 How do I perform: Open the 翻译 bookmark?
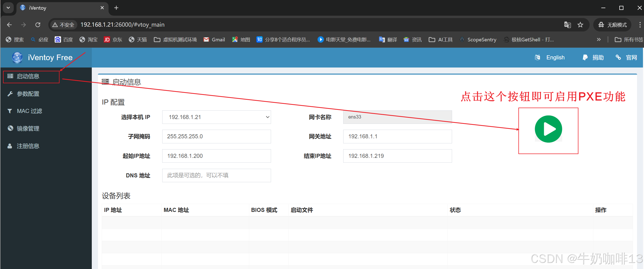click(388, 40)
